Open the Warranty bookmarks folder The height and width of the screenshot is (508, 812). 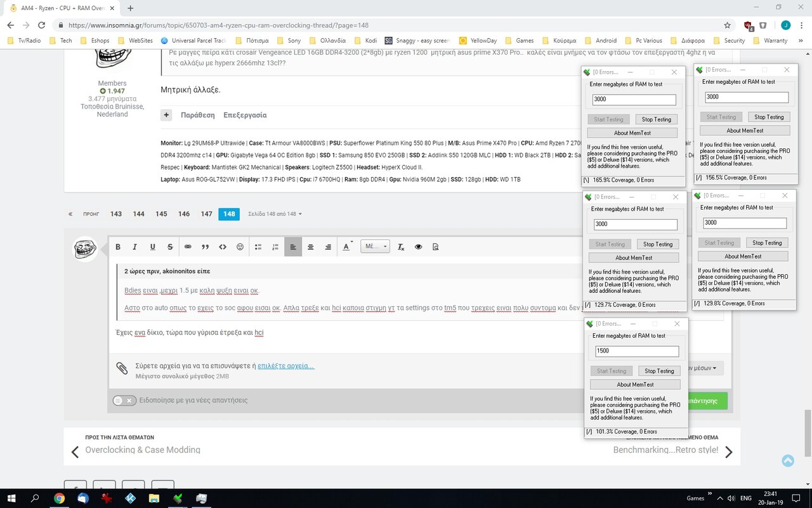(769, 41)
